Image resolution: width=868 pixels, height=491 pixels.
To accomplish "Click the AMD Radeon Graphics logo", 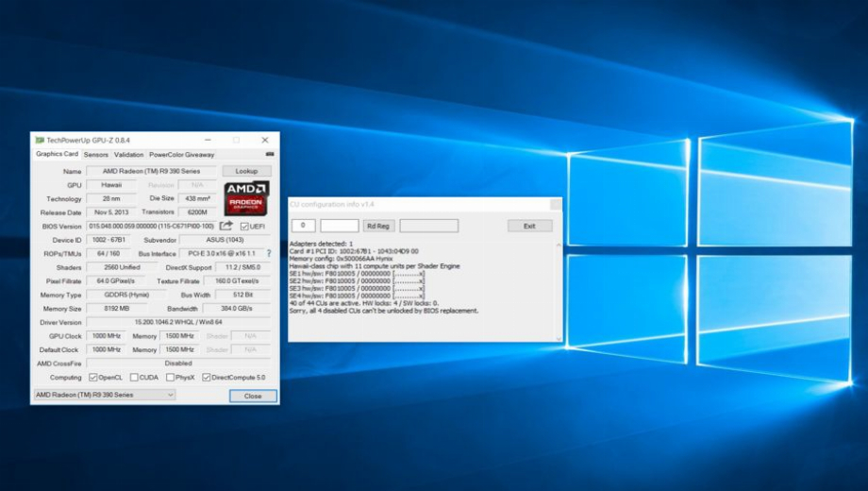I will coord(246,198).
